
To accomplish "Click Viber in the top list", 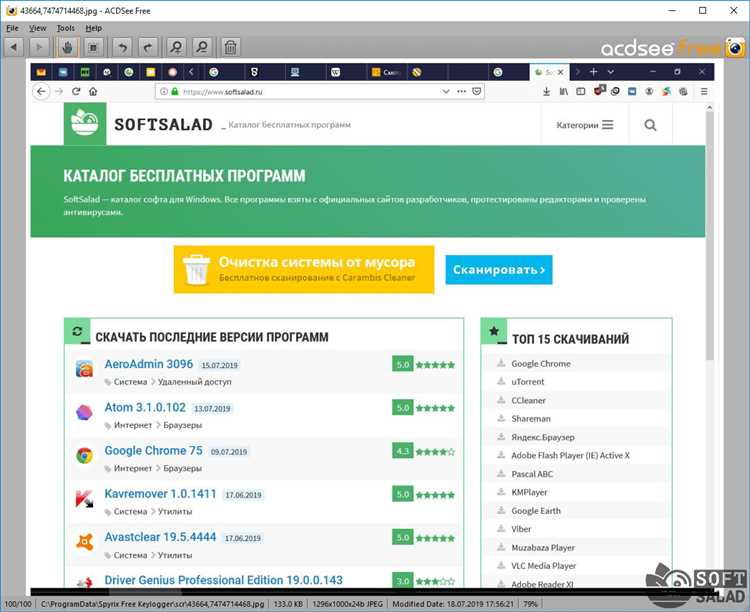I will 521,529.
